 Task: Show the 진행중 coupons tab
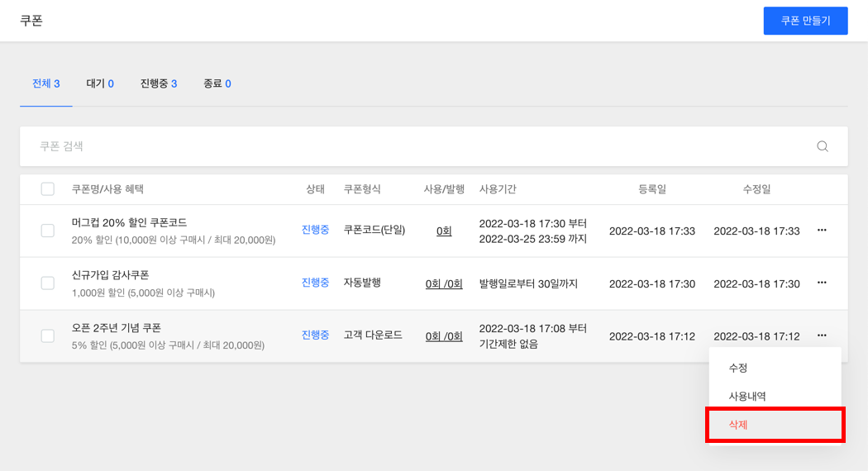(159, 83)
